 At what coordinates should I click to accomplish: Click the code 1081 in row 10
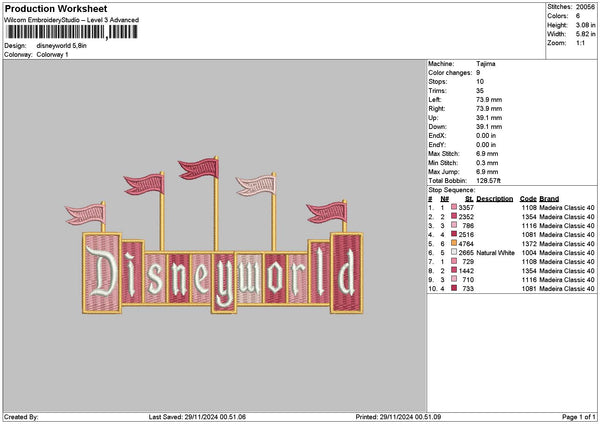[529, 289]
